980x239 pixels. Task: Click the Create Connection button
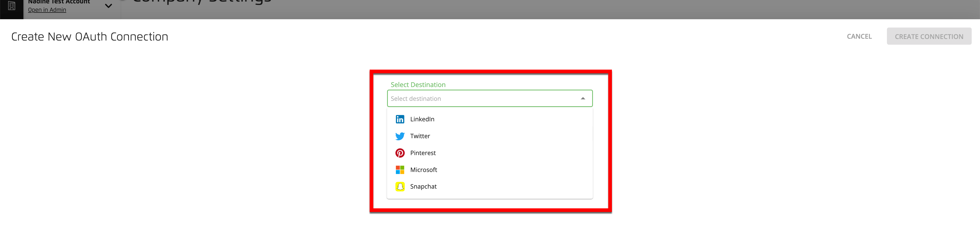point(929,36)
